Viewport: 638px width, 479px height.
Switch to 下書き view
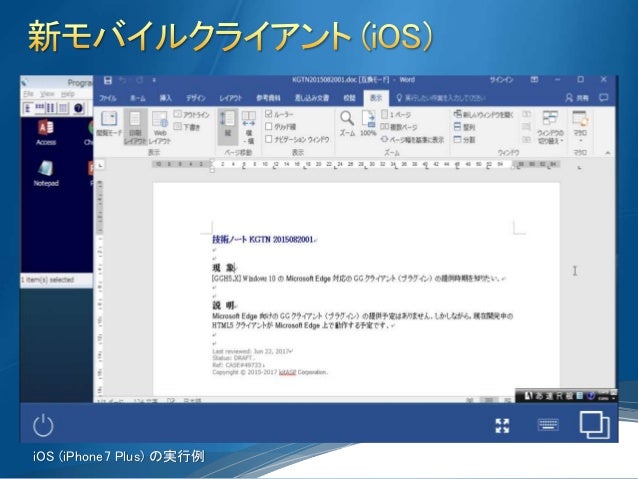[x=187, y=127]
